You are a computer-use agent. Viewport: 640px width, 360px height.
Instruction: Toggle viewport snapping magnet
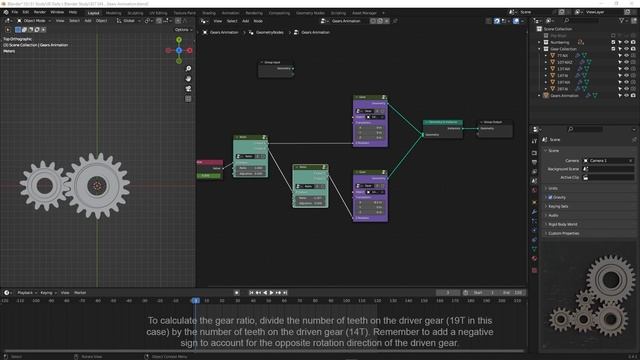(159, 20)
